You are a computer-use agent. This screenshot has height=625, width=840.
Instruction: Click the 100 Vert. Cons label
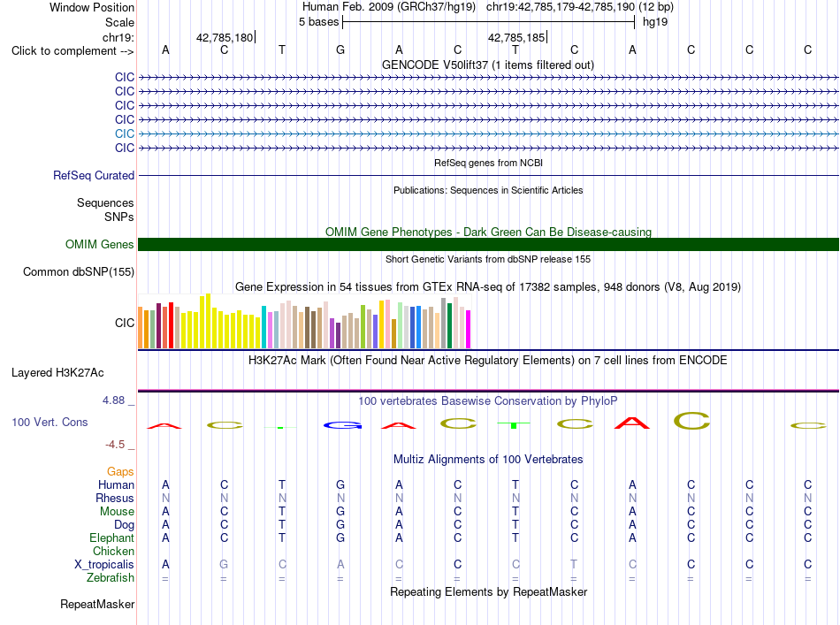pyautogui.click(x=50, y=422)
